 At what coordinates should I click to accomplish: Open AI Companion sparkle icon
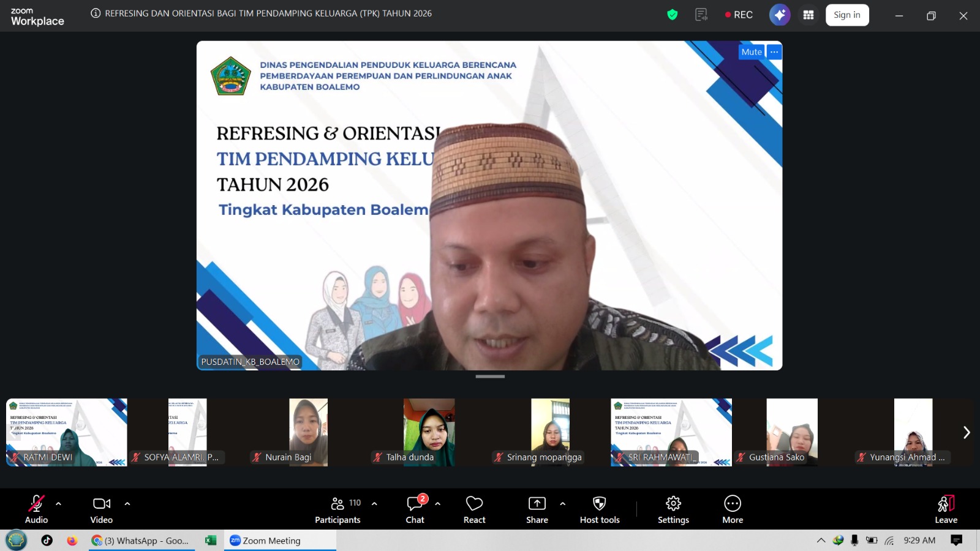[x=780, y=15]
